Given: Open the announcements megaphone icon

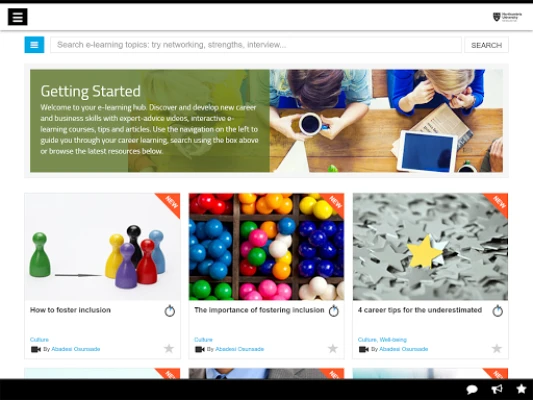Looking at the screenshot, I should pyautogui.click(x=497, y=389).
